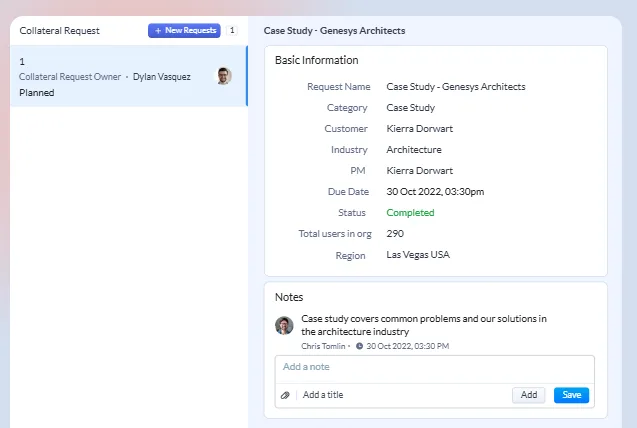Click the Industry value Architecture
Image resolution: width=637 pixels, height=428 pixels.
[414, 150]
